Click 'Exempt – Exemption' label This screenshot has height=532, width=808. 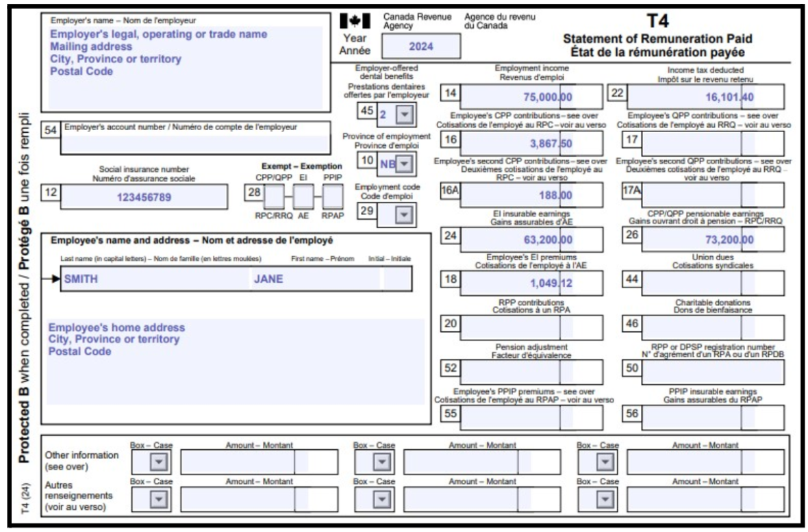click(301, 166)
